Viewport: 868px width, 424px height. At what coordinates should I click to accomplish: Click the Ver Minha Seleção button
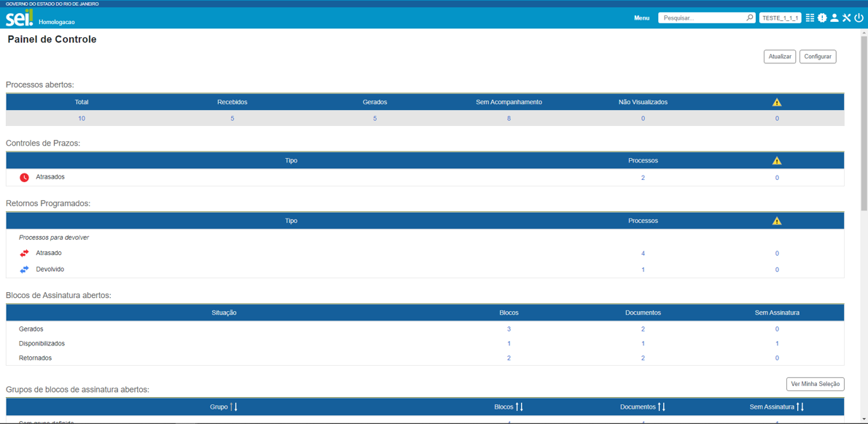coord(815,384)
